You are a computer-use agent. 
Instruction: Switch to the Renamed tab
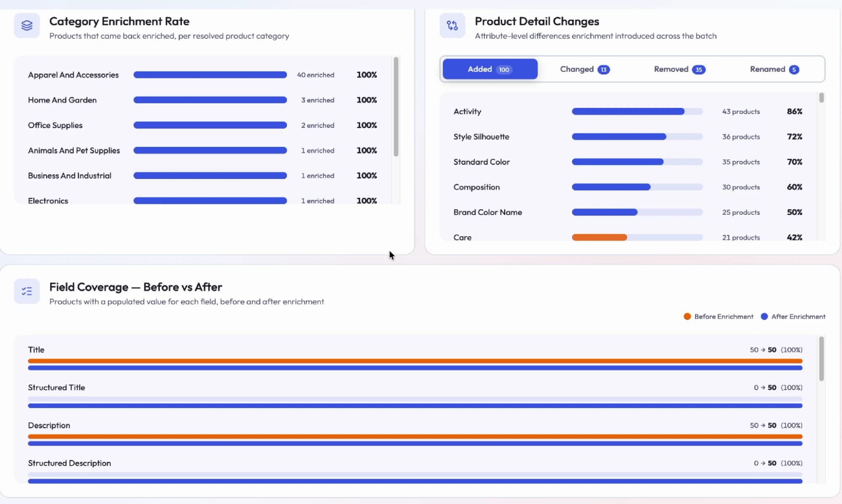point(774,69)
